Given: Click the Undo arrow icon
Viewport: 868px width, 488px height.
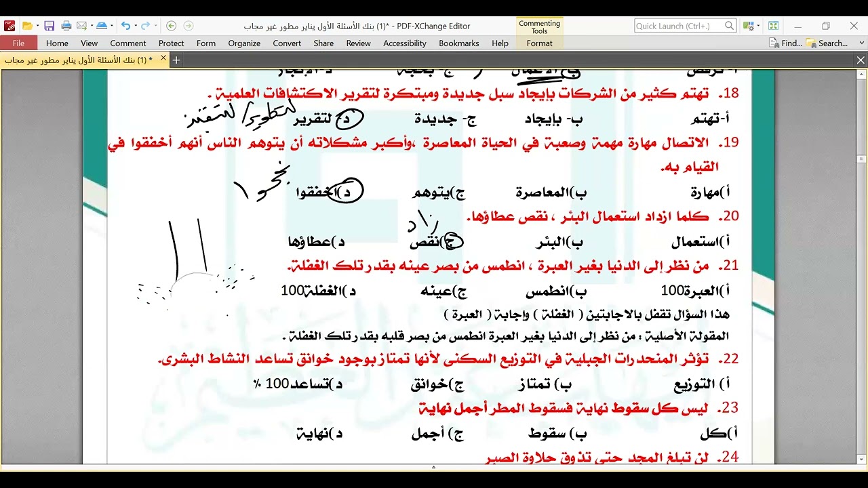Looking at the screenshot, I should pos(125,26).
